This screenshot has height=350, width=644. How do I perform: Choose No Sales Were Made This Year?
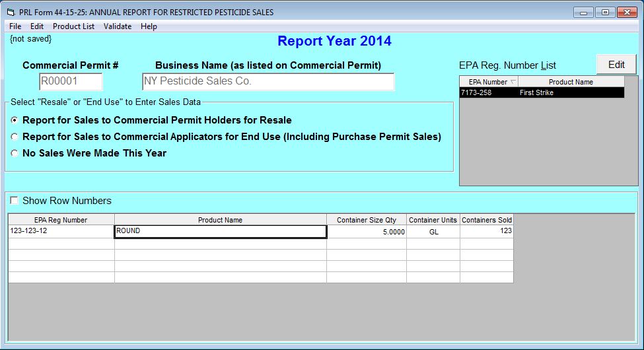(x=15, y=153)
